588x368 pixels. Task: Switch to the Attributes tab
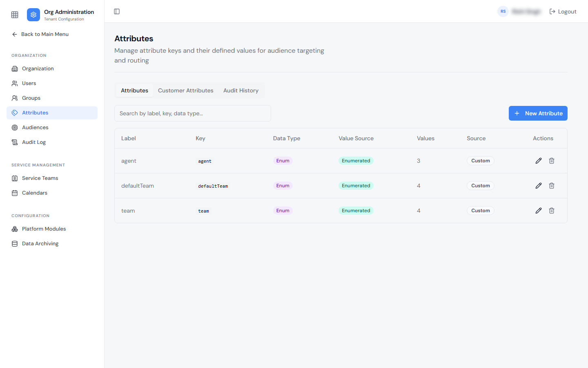point(134,90)
